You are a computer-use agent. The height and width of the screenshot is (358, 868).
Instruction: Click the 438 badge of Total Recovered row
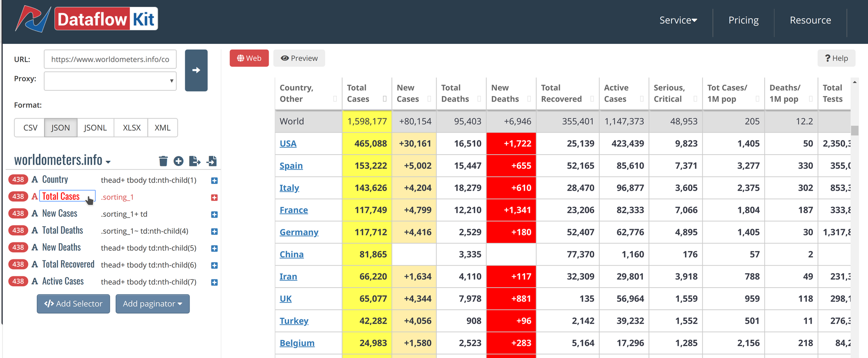[18, 264]
